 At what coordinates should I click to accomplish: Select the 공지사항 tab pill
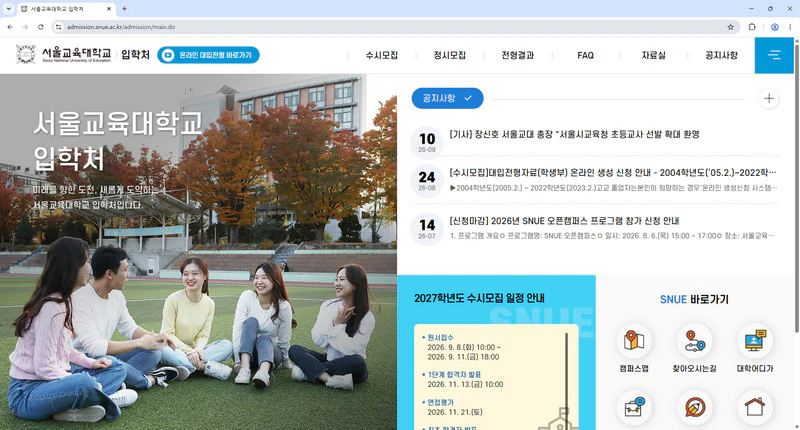(x=447, y=98)
